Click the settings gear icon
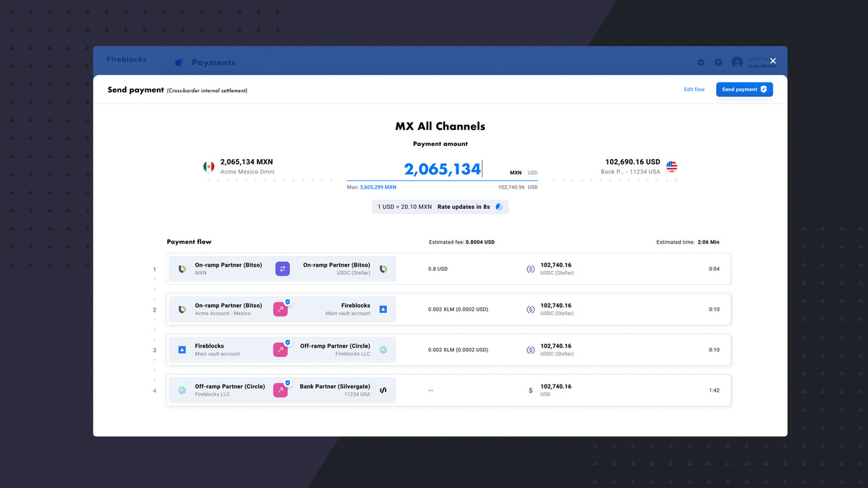 701,62
